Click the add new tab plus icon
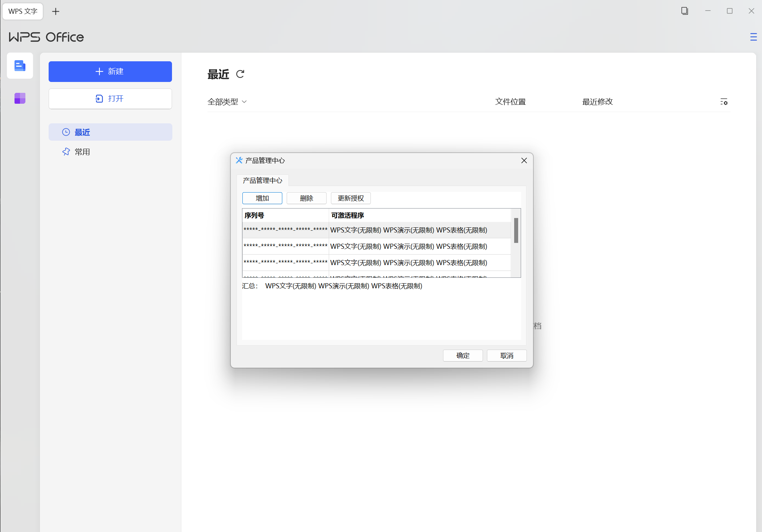The image size is (762, 532). (56, 12)
